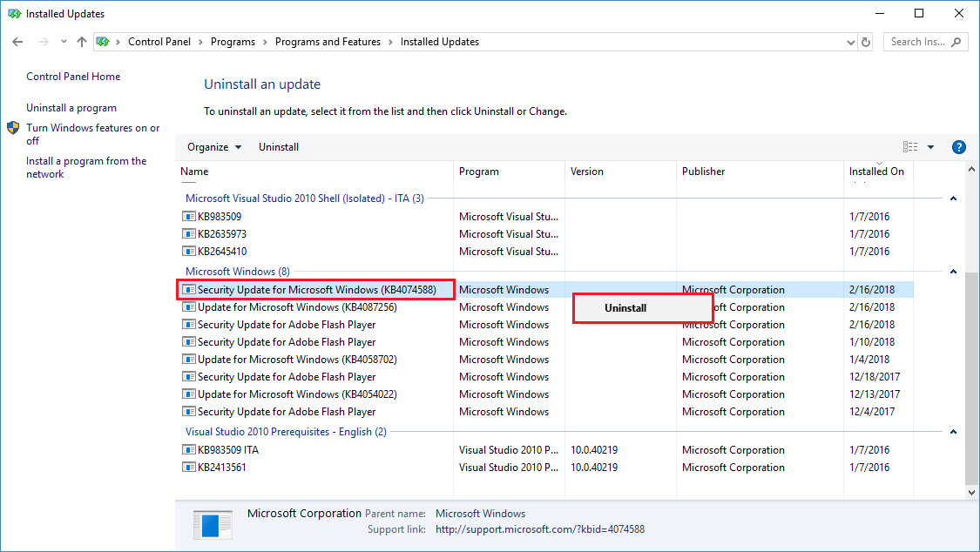Click the change view icon

pyautogui.click(x=910, y=147)
